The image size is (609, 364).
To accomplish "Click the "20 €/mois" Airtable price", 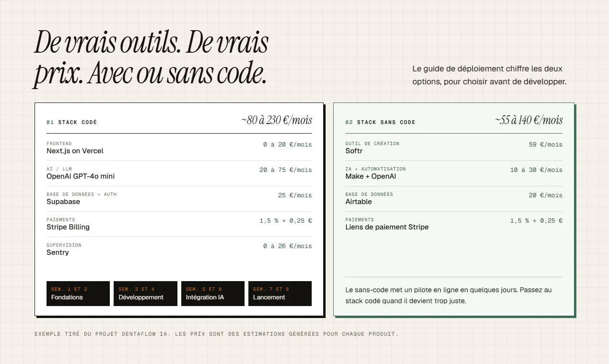I will (546, 195).
